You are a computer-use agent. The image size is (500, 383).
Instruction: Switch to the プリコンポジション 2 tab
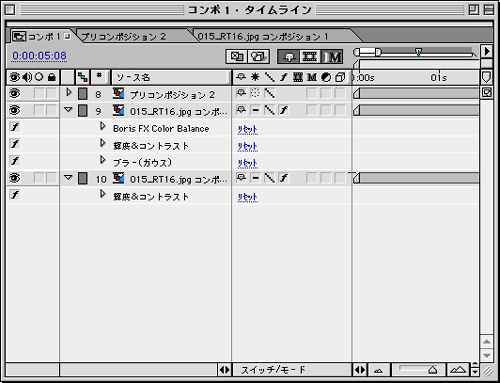123,36
